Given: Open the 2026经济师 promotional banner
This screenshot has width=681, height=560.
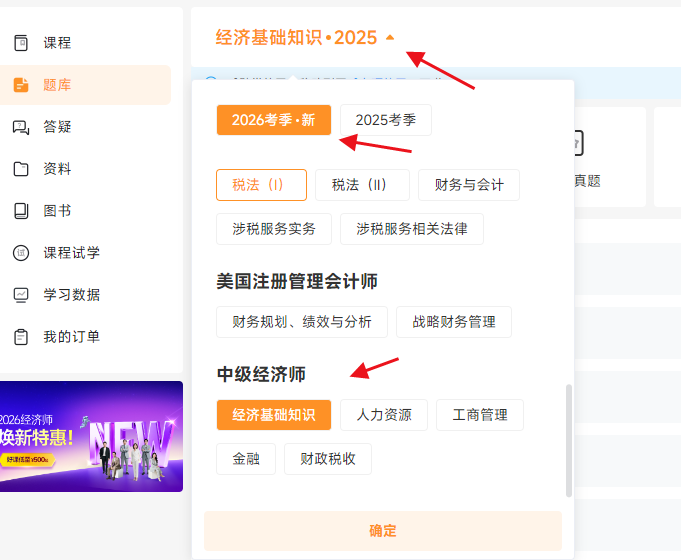Looking at the screenshot, I should tap(91, 436).
